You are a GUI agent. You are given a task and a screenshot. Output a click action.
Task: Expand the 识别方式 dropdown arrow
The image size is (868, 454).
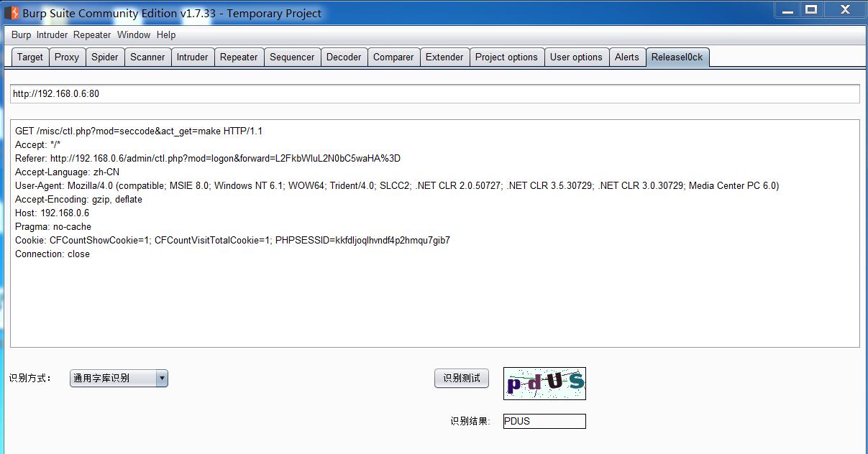tap(162, 378)
